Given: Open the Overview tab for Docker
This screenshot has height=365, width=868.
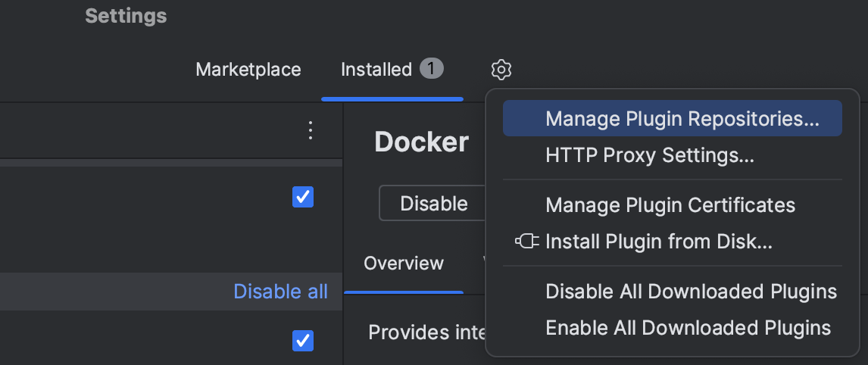Looking at the screenshot, I should (404, 264).
